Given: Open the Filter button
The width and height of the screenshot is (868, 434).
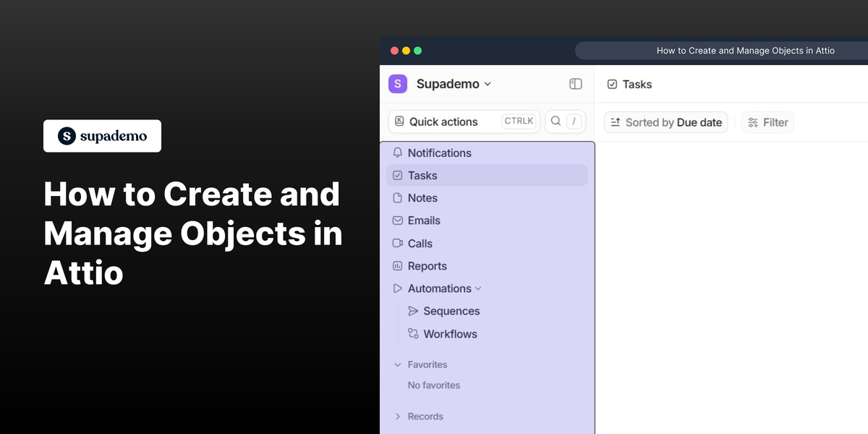Looking at the screenshot, I should pyautogui.click(x=767, y=122).
